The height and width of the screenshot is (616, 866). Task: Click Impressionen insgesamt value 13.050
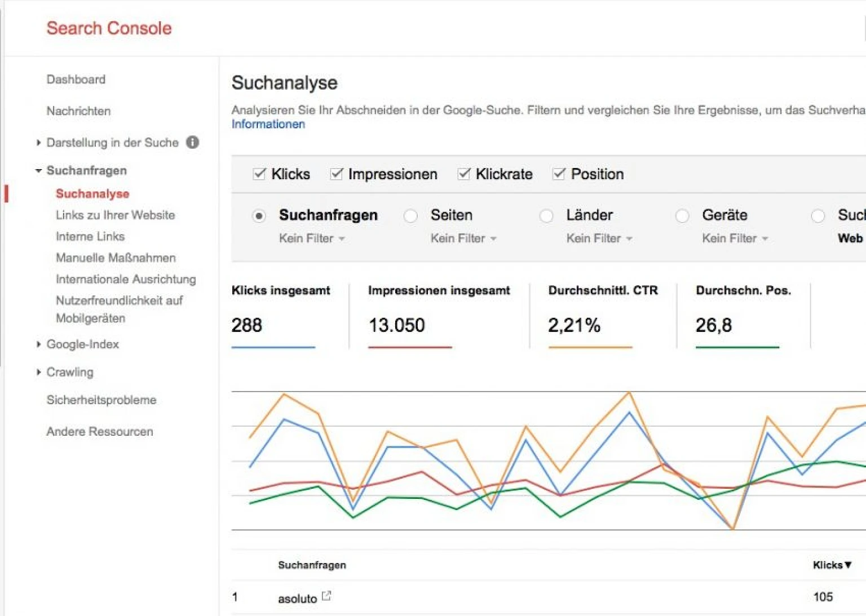tap(397, 325)
